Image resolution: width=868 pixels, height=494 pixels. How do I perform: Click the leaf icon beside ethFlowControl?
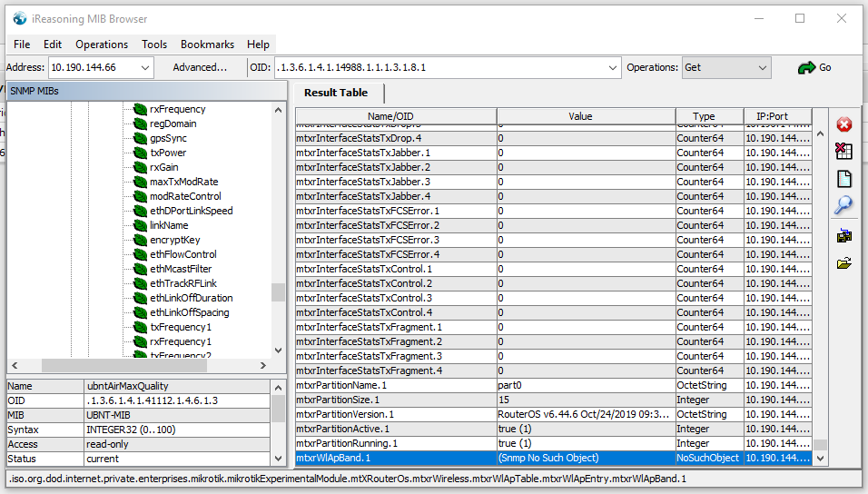click(x=141, y=254)
